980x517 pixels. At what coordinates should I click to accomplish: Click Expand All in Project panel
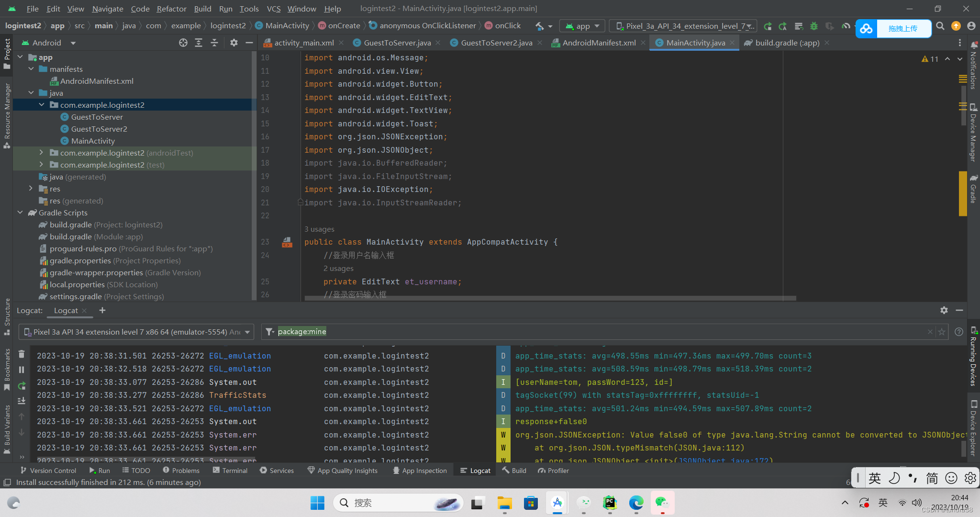[199, 43]
